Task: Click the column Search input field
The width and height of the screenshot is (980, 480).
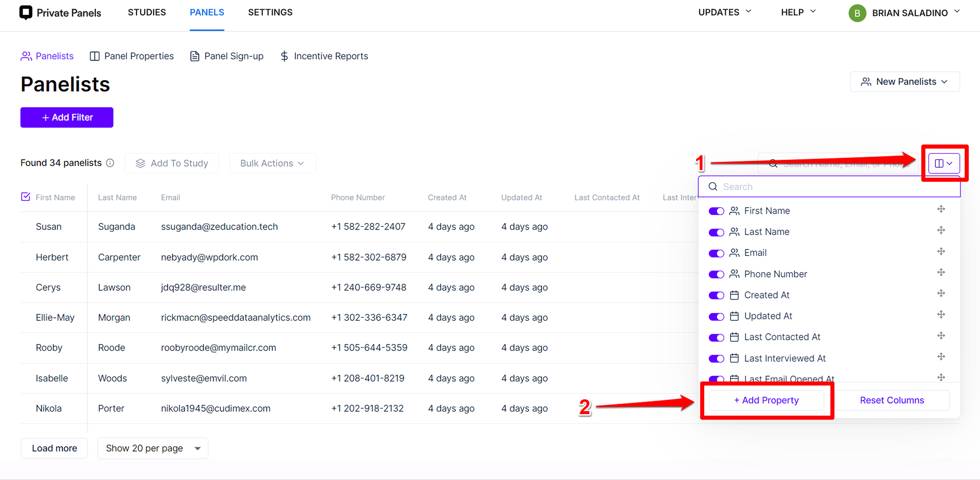Action: (x=829, y=187)
